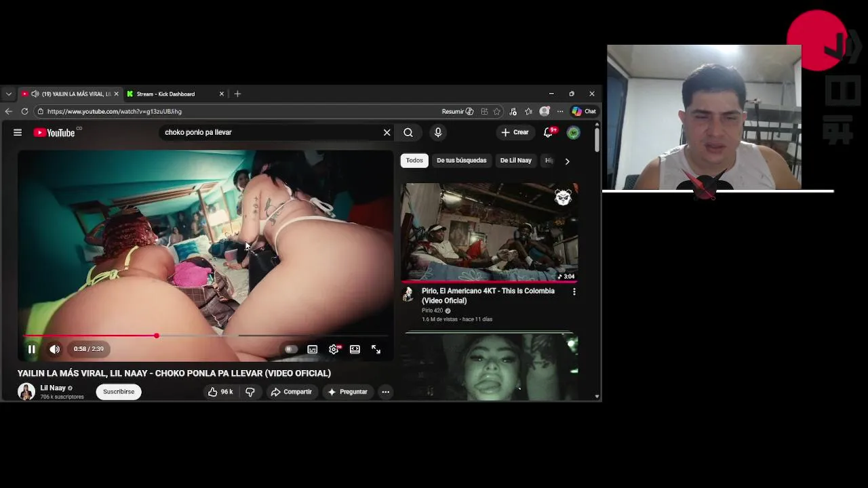This screenshot has height=488, width=868.
Task: Open the Pirlo 420 channel avatar
Action: pos(408,293)
